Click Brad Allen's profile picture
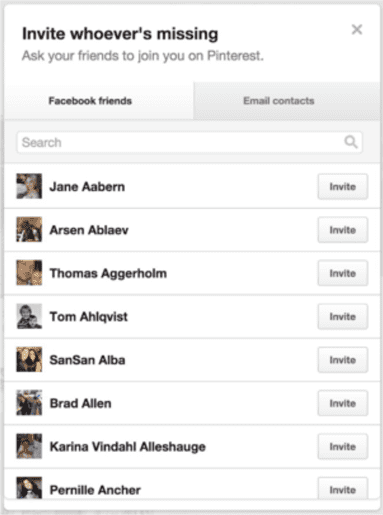Viewport: 383px width, 515px height. 29,403
